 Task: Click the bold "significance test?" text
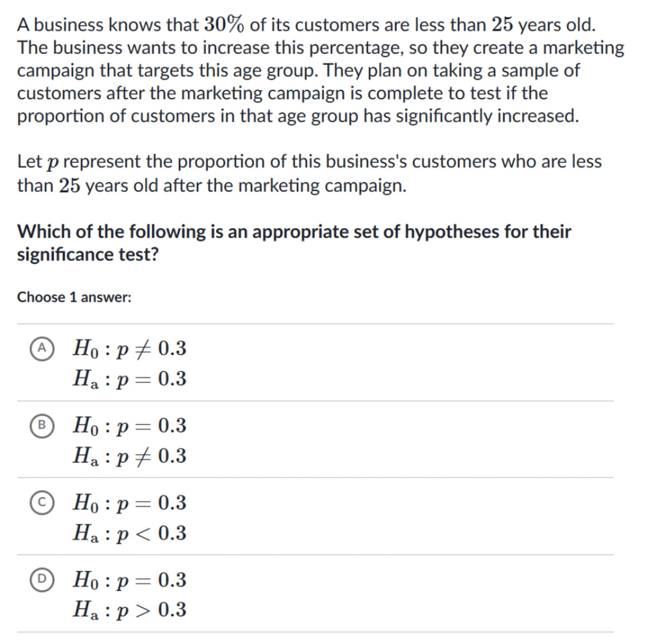click(88, 254)
